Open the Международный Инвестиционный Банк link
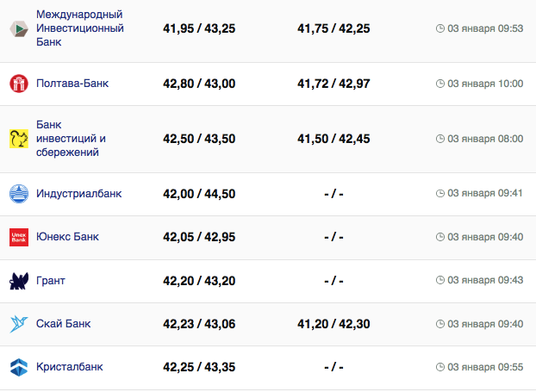This screenshot has width=536, height=392. click(x=80, y=28)
